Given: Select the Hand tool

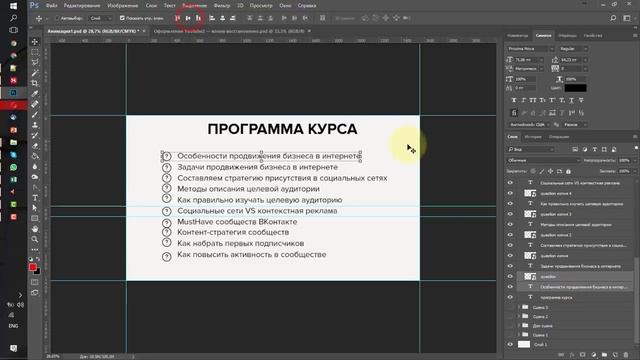Looking at the screenshot, I should 35,229.
